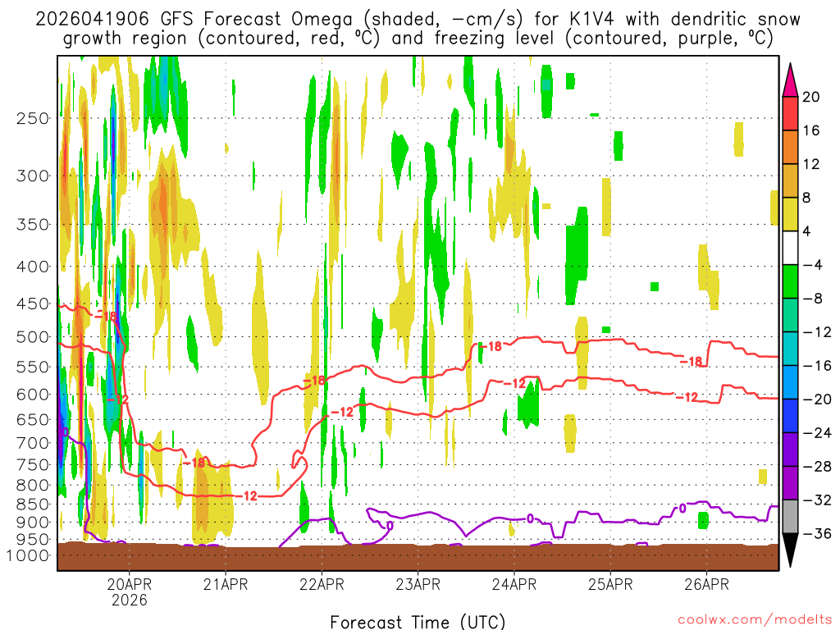
Task: Click the -18 contour label near 22APR
Action: [314, 381]
